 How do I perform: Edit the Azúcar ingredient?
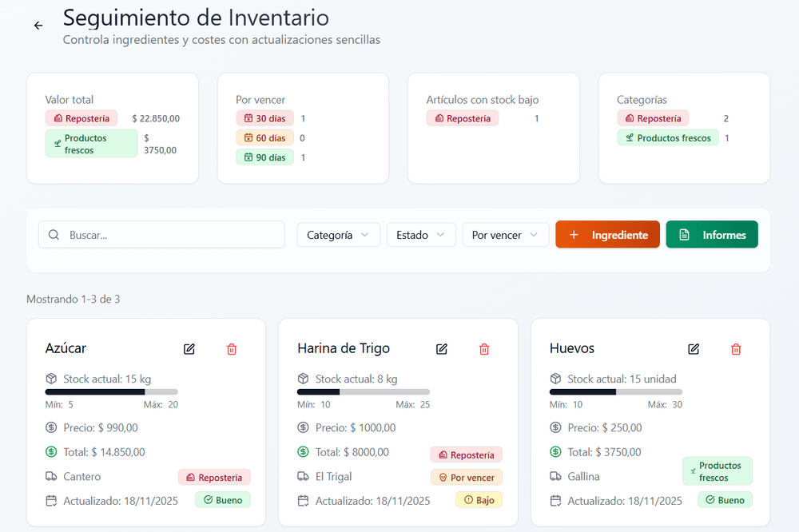point(189,349)
